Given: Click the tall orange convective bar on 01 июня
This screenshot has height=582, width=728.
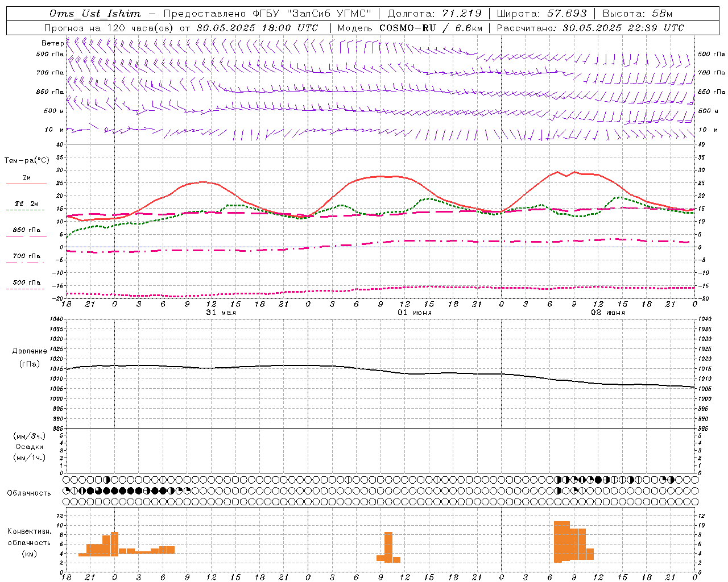Looking at the screenshot, I should pos(388,547).
